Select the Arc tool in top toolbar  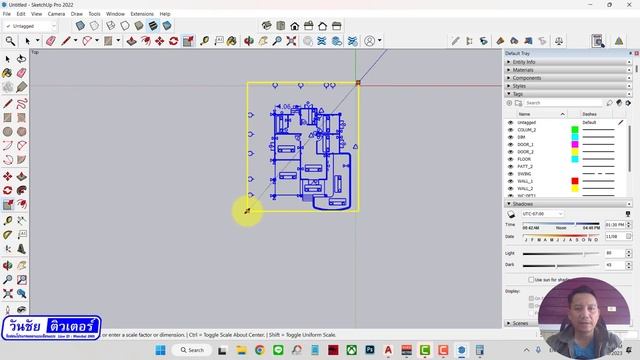coord(87,41)
